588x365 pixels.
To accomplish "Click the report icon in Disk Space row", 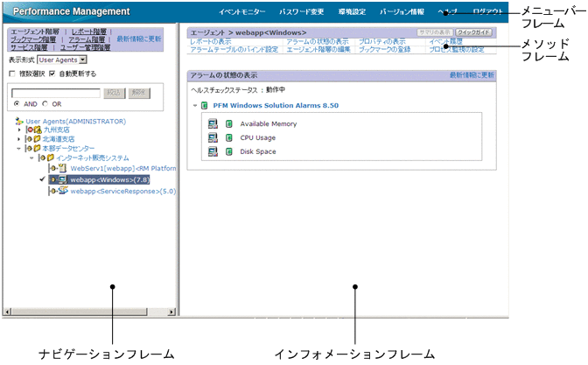I will click(x=213, y=151).
